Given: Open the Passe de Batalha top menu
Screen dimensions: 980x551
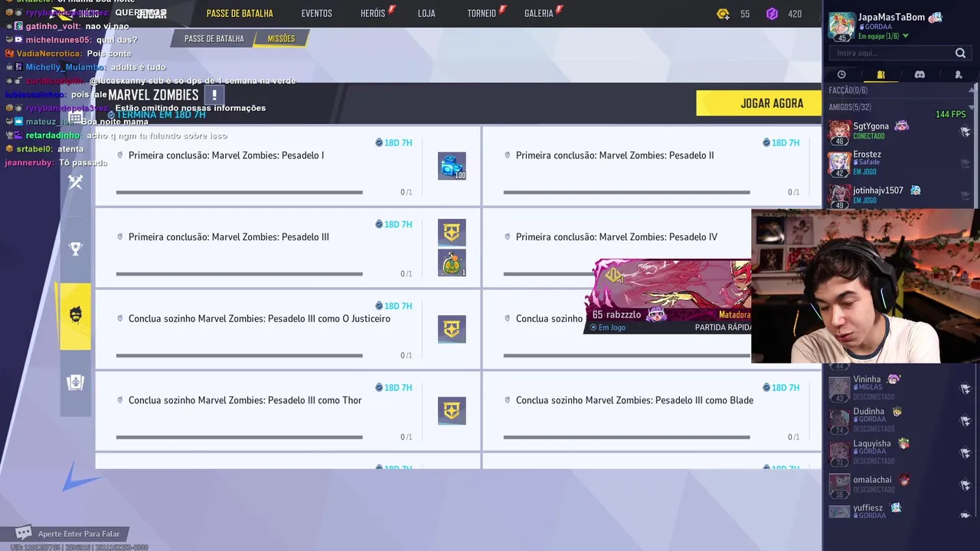Looking at the screenshot, I should point(240,14).
